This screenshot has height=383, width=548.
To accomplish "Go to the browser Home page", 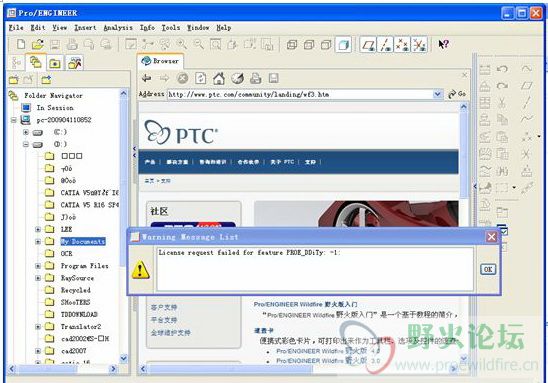I will pyautogui.click(x=219, y=78).
